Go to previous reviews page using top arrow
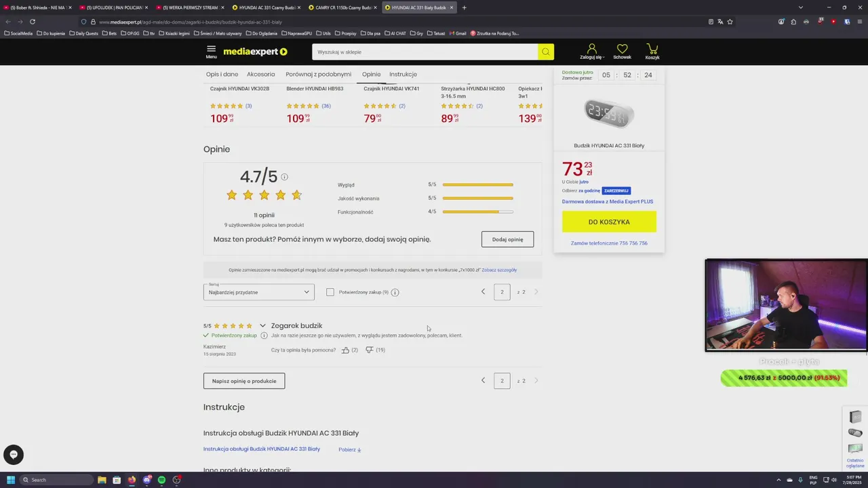 (484, 291)
